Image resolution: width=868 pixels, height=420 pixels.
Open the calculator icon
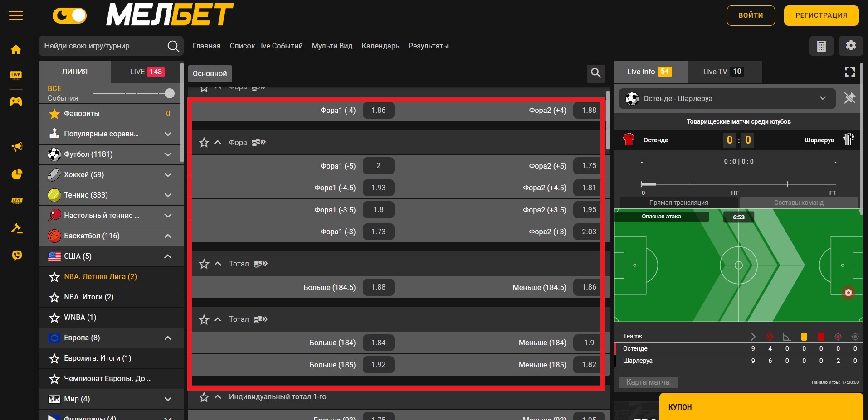tap(821, 46)
